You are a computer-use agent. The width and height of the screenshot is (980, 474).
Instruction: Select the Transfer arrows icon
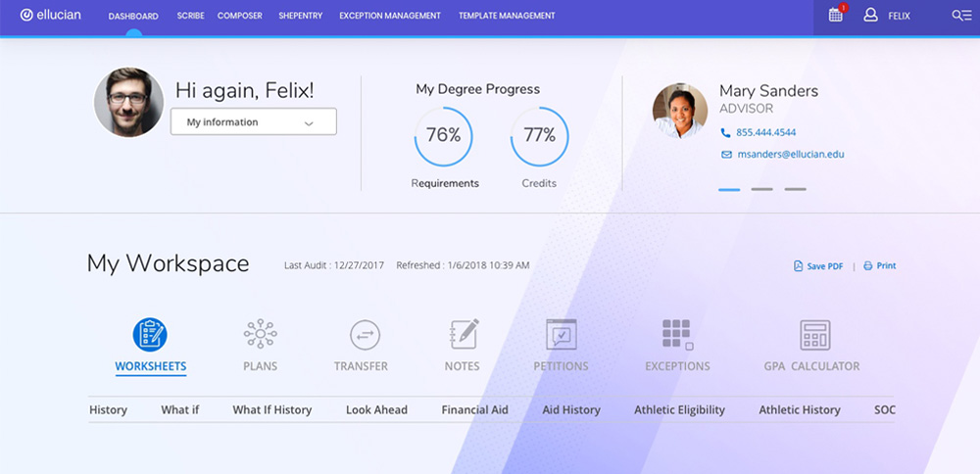[x=365, y=335]
